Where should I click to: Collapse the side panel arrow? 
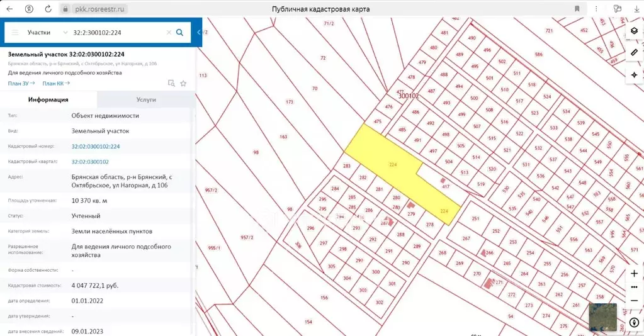(199, 33)
